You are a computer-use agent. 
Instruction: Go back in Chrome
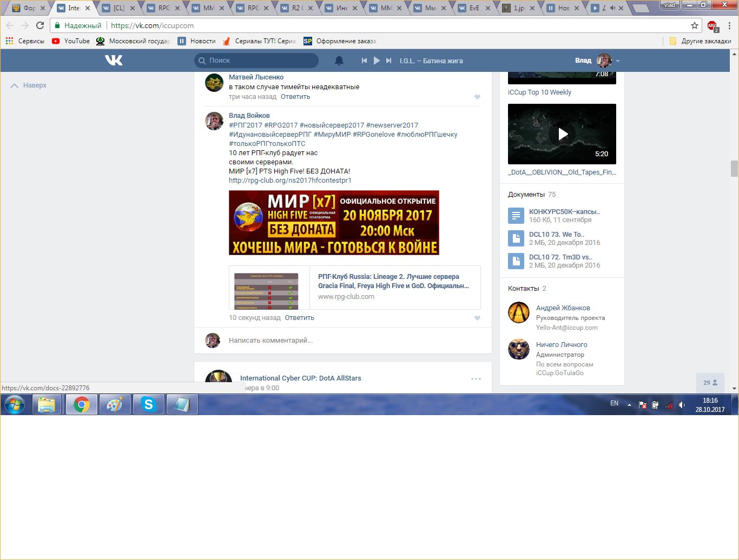pos(10,25)
